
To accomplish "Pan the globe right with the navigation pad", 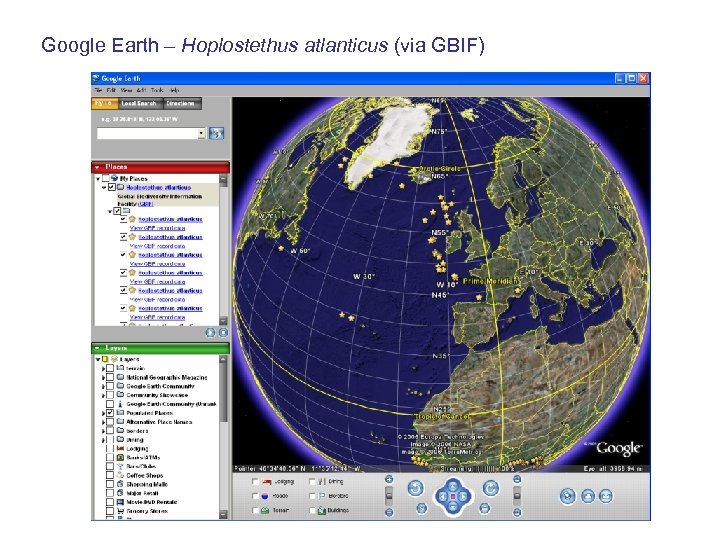I will pos(464,496).
